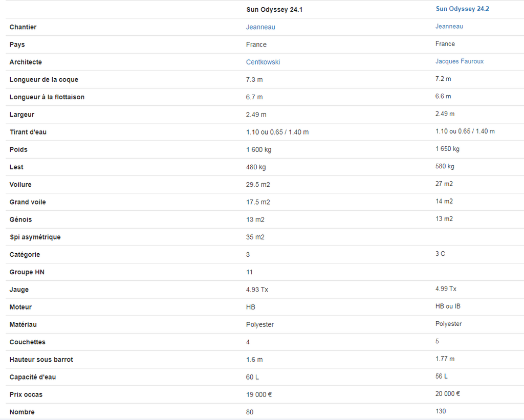Select the 4.93 Tx tonnage value
The image size is (524, 420).
[257, 290]
